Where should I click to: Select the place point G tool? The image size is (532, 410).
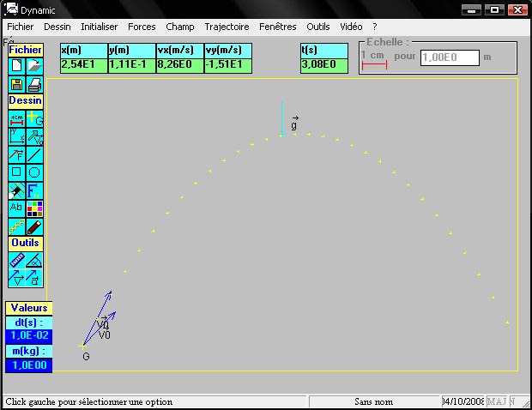34,118
